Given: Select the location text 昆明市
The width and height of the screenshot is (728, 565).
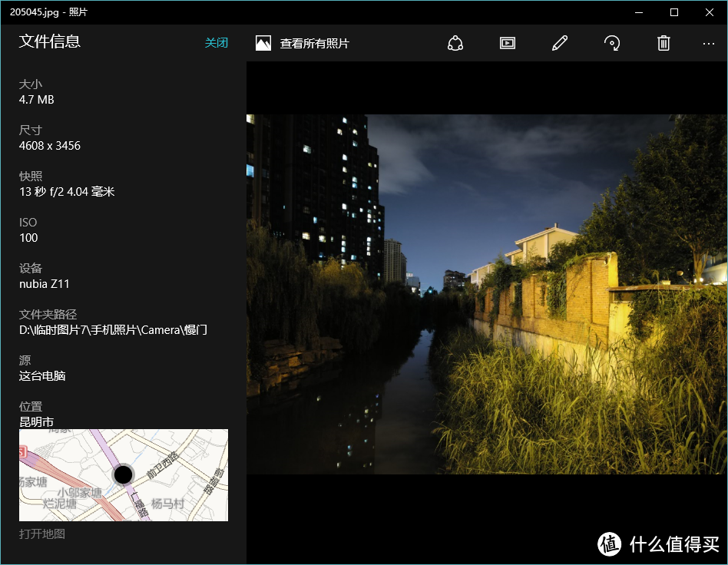Looking at the screenshot, I should (x=36, y=422).
